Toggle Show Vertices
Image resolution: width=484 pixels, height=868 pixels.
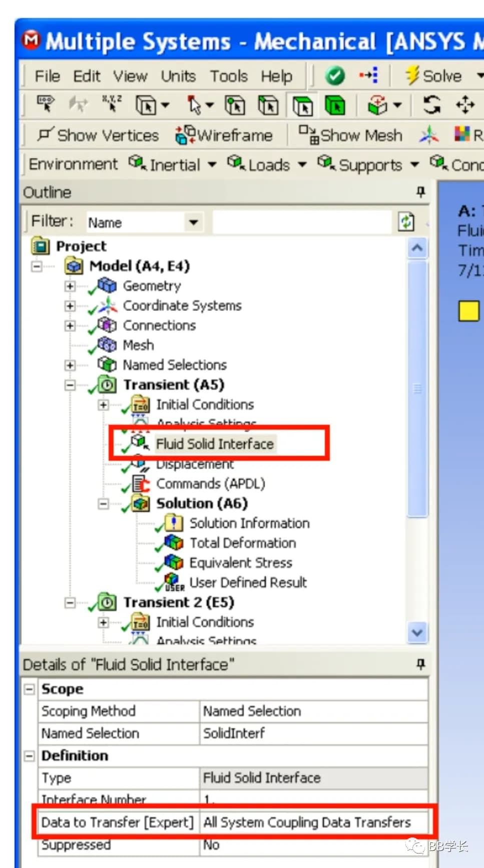coord(98,135)
